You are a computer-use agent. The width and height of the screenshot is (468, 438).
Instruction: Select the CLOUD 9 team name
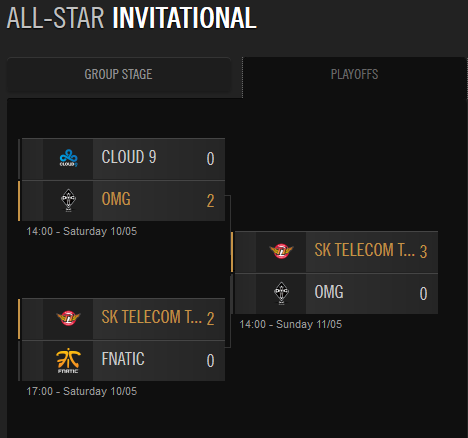(129, 157)
